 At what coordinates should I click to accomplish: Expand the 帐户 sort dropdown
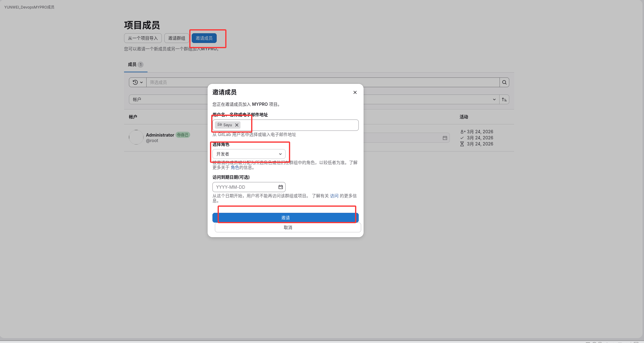tap(494, 99)
